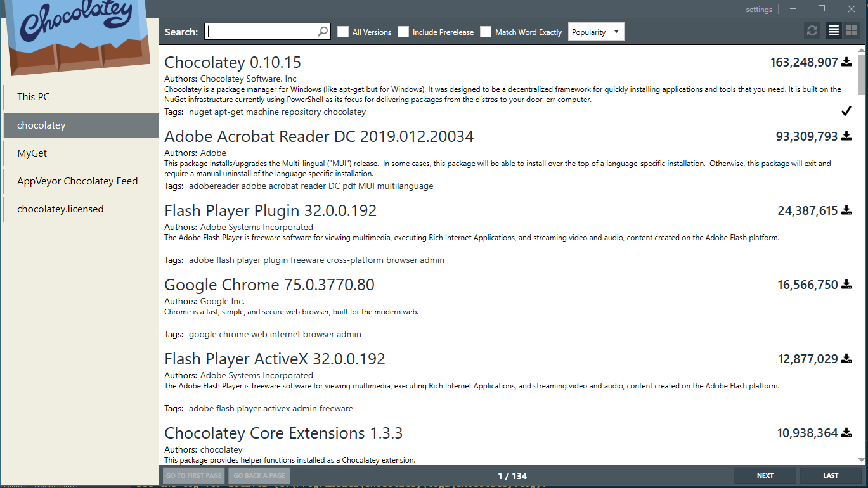Switch to list view mode

(x=833, y=30)
